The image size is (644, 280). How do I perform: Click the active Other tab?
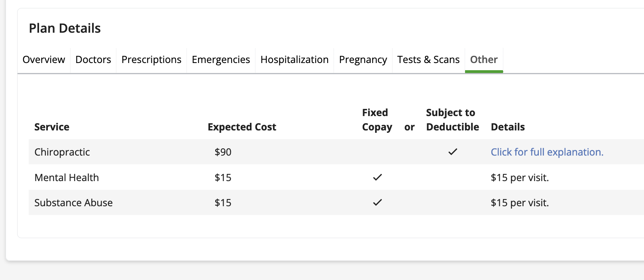pos(484,60)
